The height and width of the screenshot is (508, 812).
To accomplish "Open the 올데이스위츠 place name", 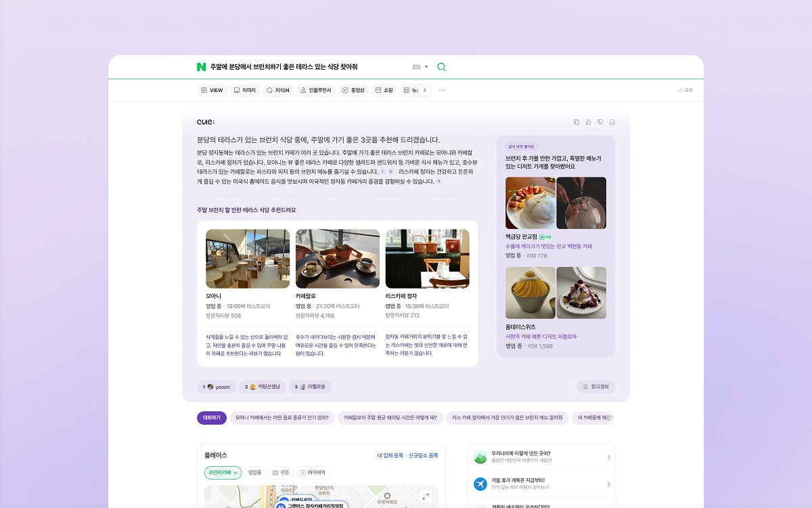I will tap(520, 327).
